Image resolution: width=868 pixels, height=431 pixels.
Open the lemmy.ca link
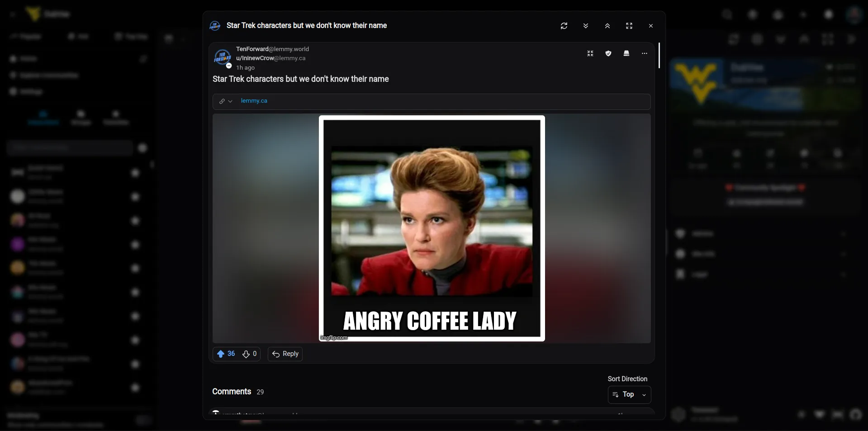tap(254, 101)
